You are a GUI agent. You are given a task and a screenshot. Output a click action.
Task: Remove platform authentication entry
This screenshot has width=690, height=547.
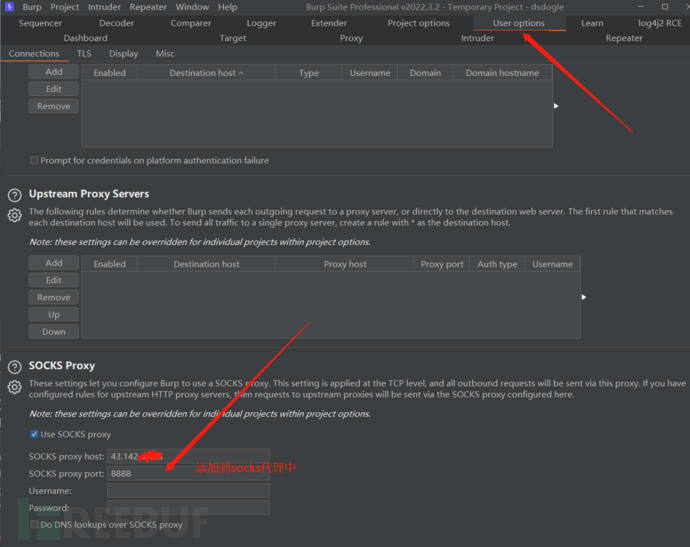[x=54, y=106]
